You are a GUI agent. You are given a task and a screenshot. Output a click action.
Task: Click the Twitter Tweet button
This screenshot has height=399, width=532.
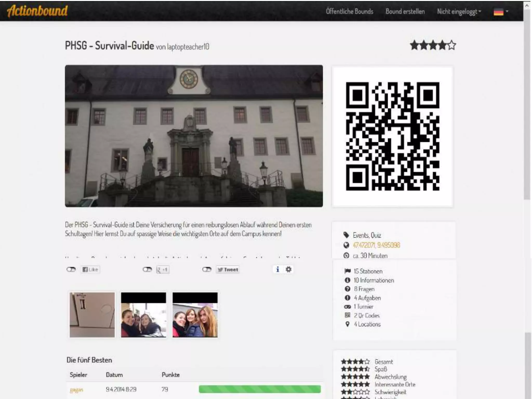pyautogui.click(x=228, y=270)
